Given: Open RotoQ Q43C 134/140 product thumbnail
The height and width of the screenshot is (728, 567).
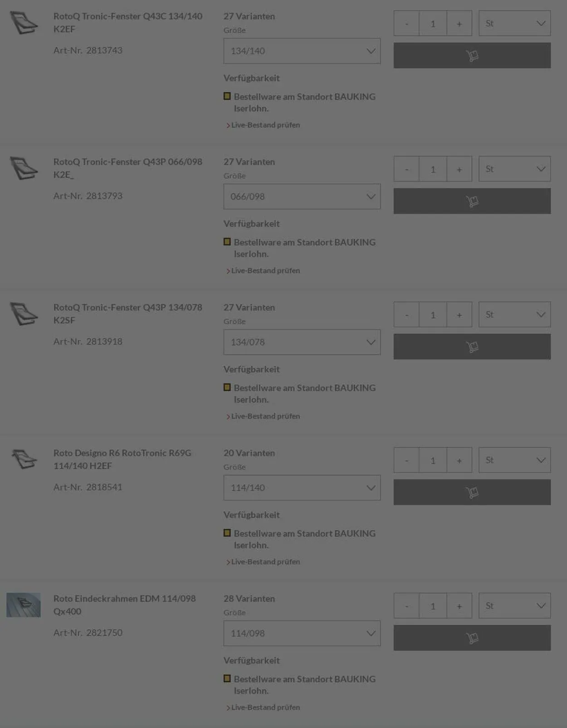Looking at the screenshot, I should 24,23.
